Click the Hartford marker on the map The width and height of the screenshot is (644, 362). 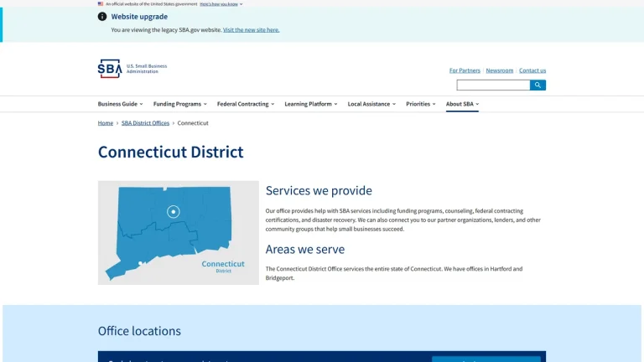click(x=174, y=212)
